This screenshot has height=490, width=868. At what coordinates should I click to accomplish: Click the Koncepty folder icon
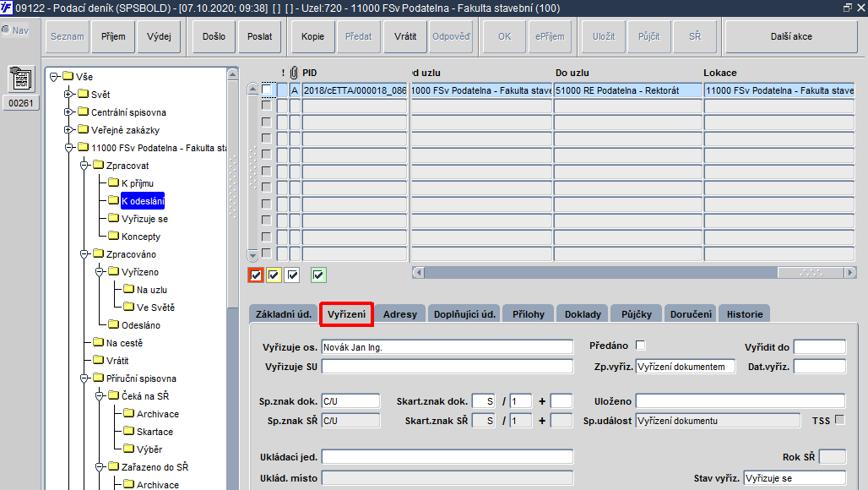click(113, 236)
